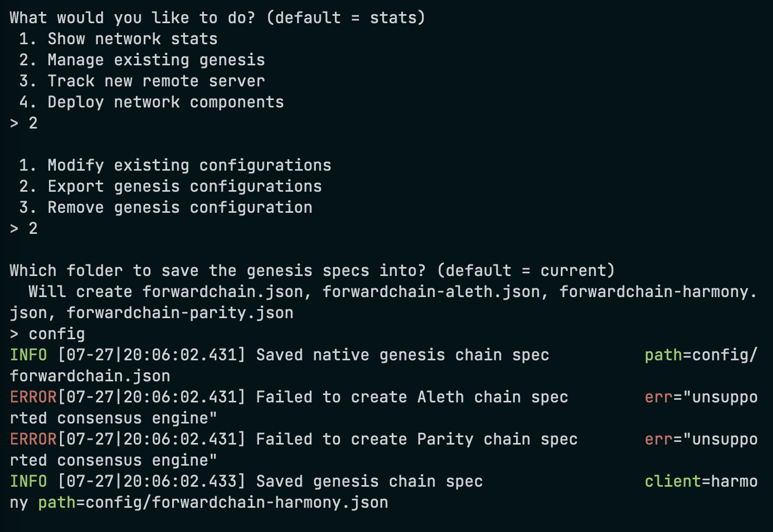Screen dimensions: 773x532
Task: Click the ERROR label on Parity chain spec line
Action: (x=33, y=439)
